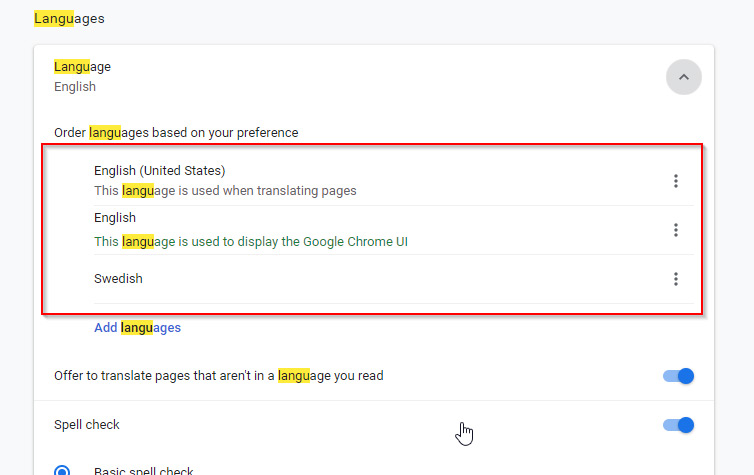Open the more actions menu for English (United States)
The width and height of the screenshot is (754, 475).
(676, 181)
